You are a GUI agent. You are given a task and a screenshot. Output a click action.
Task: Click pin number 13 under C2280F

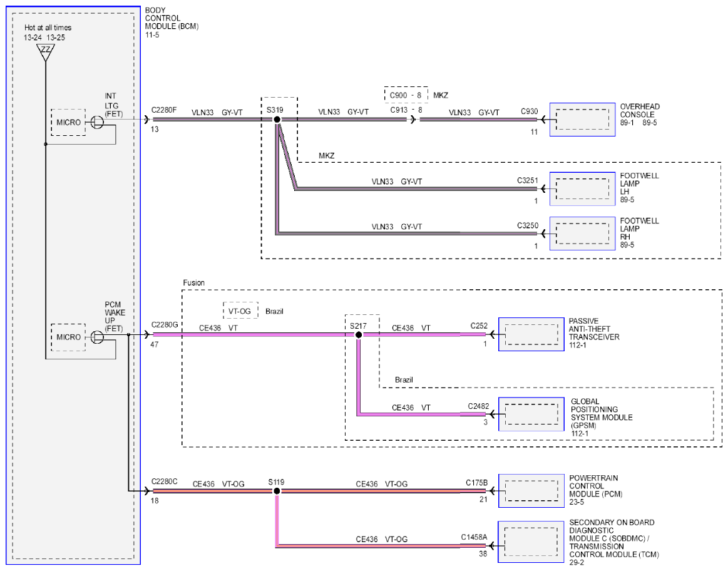[x=155, y=129]
